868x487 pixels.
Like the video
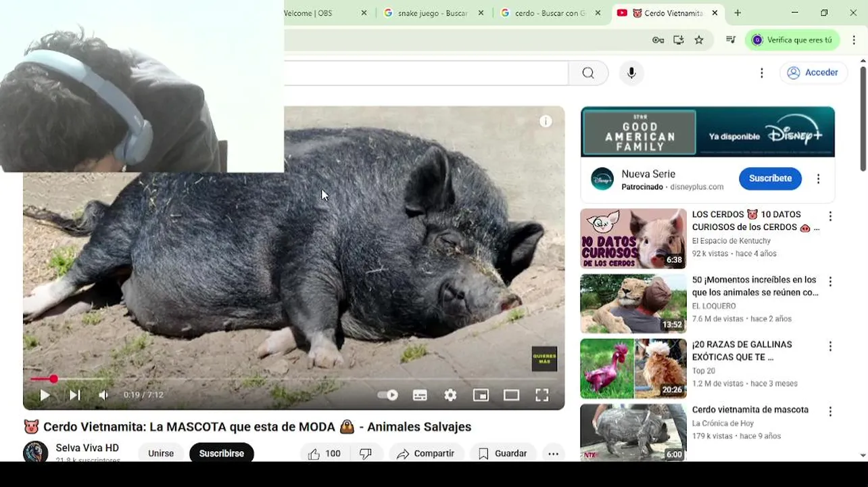tap(324, 453)
